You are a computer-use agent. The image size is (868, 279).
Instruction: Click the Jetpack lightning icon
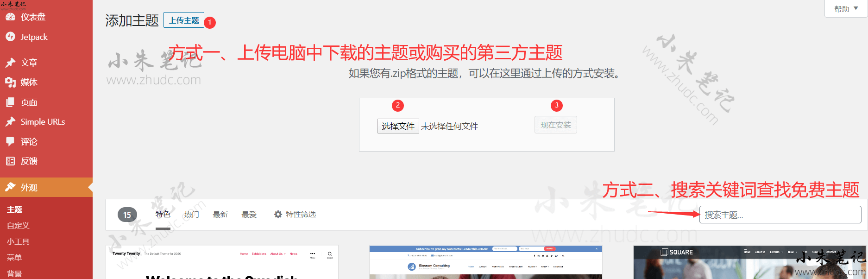pos(10,37)
